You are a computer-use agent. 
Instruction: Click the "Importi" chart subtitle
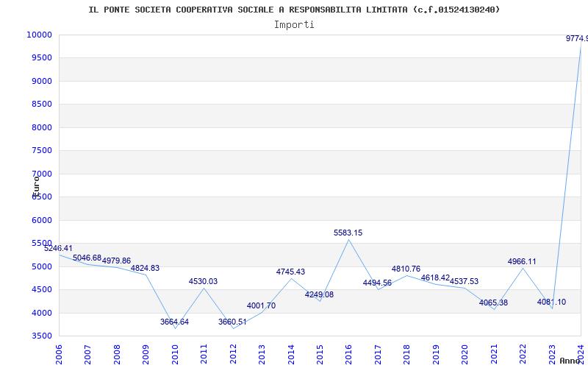294,24
